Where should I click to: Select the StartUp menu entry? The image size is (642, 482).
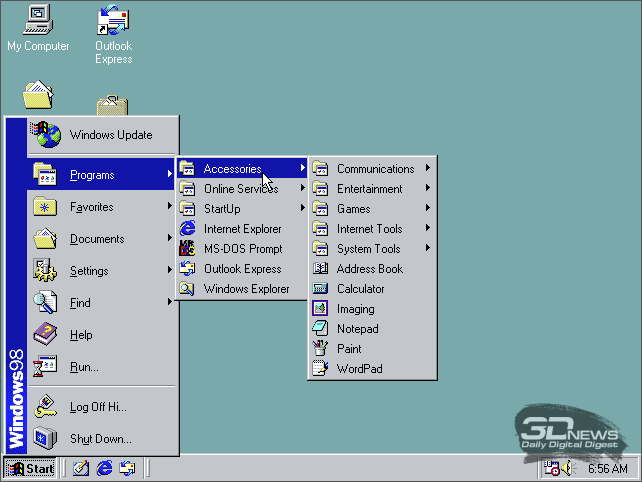click(242, 208)
